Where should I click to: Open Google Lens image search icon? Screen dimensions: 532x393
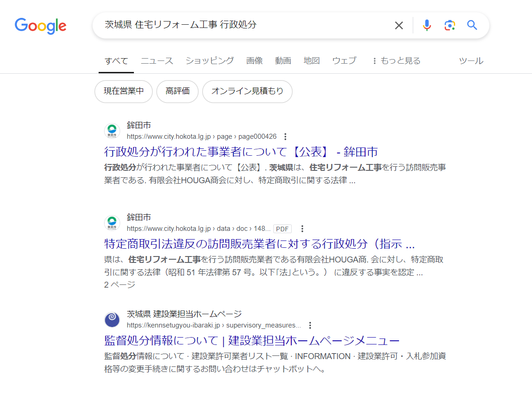click(x=449, y=25)
